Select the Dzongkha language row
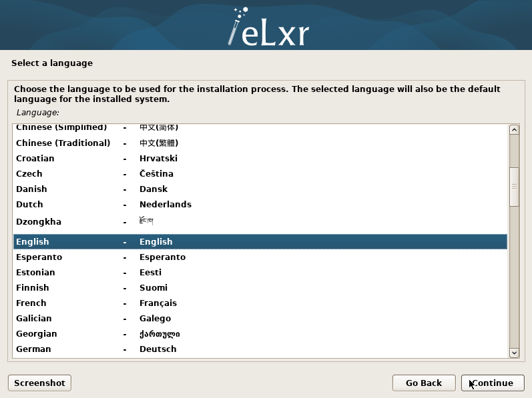Viewport: 532px width, 398px height. (x=260, y=222)
